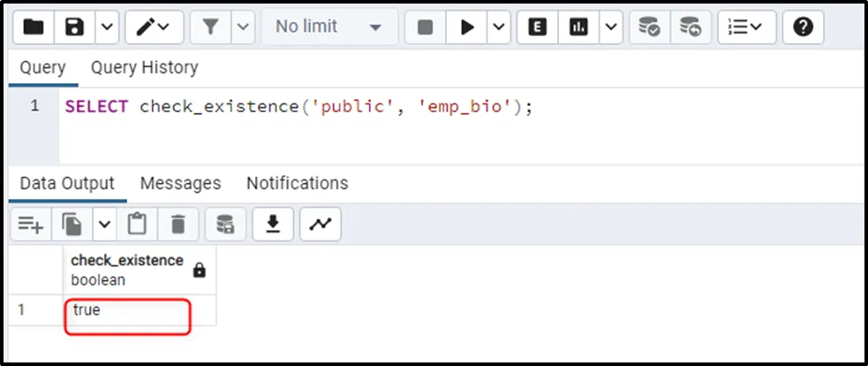Open the Help question mark icon
Image resolution: width=868 pixels, height=366 pixels.
coord(802,27)
